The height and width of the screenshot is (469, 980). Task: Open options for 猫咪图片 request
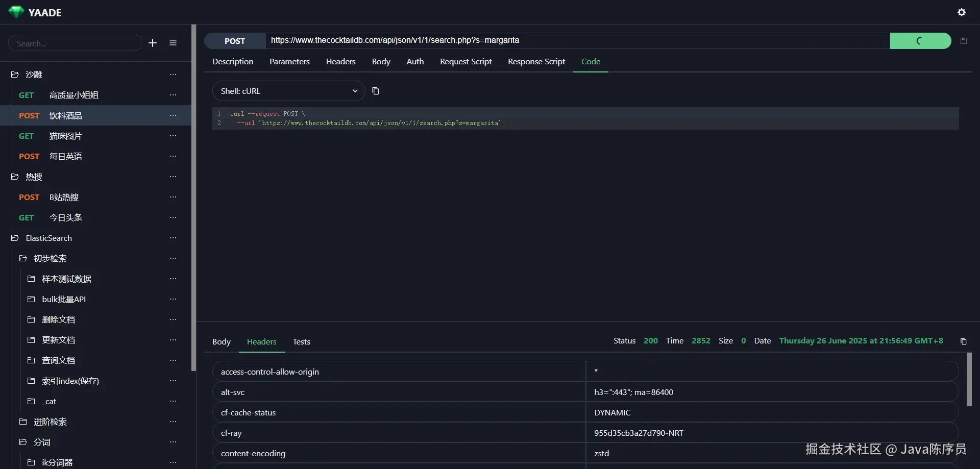tap(173, 136)
